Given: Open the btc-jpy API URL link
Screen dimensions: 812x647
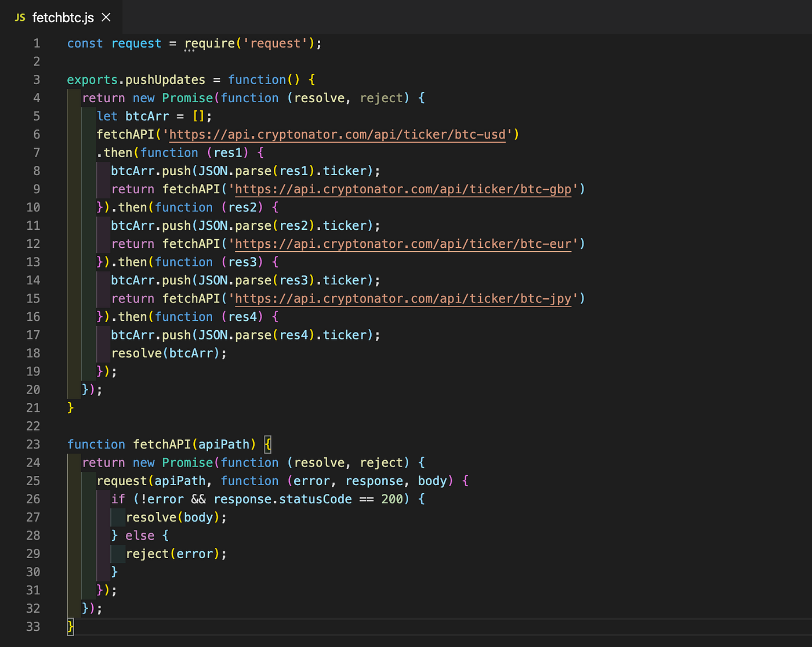Looking at the screenshot, I should point(403,299).
